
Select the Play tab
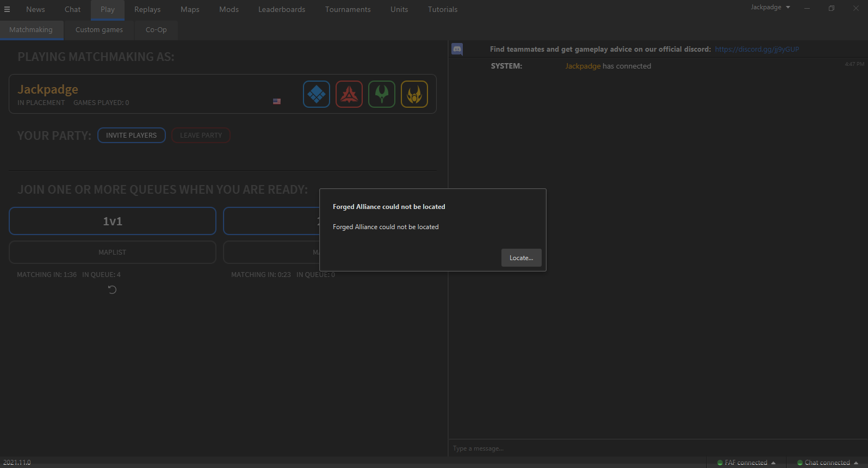(x=108, y=9)
